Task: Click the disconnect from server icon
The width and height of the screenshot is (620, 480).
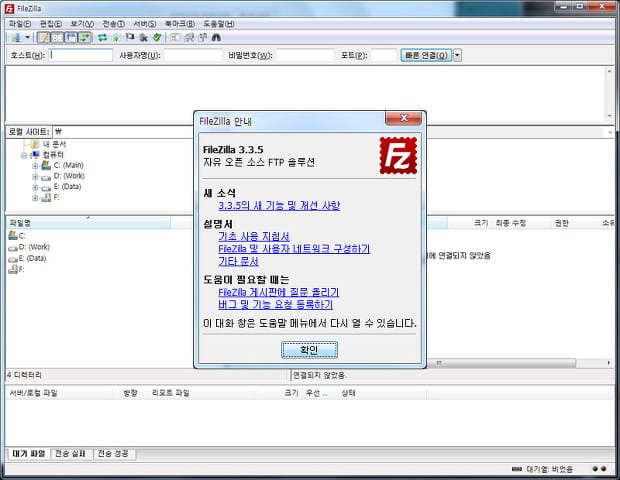Action: pyautogui.click(x=144, y=38)
